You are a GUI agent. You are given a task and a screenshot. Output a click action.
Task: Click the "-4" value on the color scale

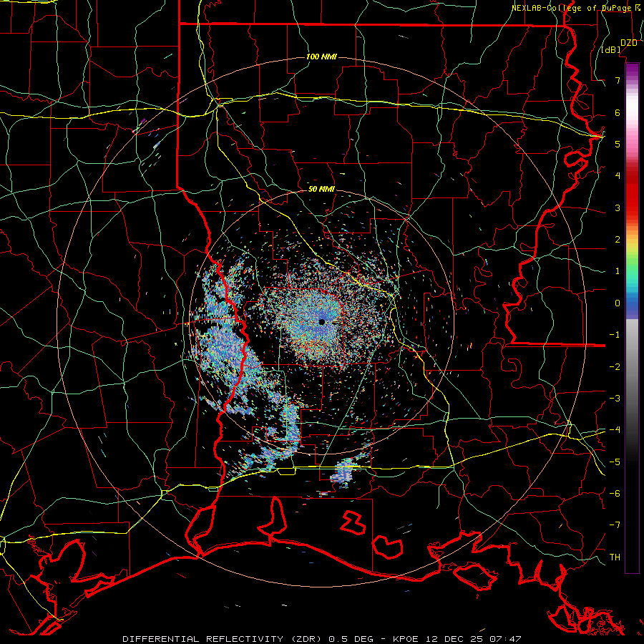pyautogui.click(x=615, y=430)
